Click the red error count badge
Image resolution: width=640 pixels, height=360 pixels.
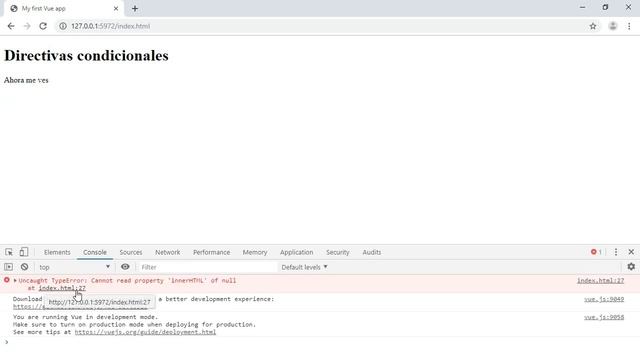[x=596, y=252]
